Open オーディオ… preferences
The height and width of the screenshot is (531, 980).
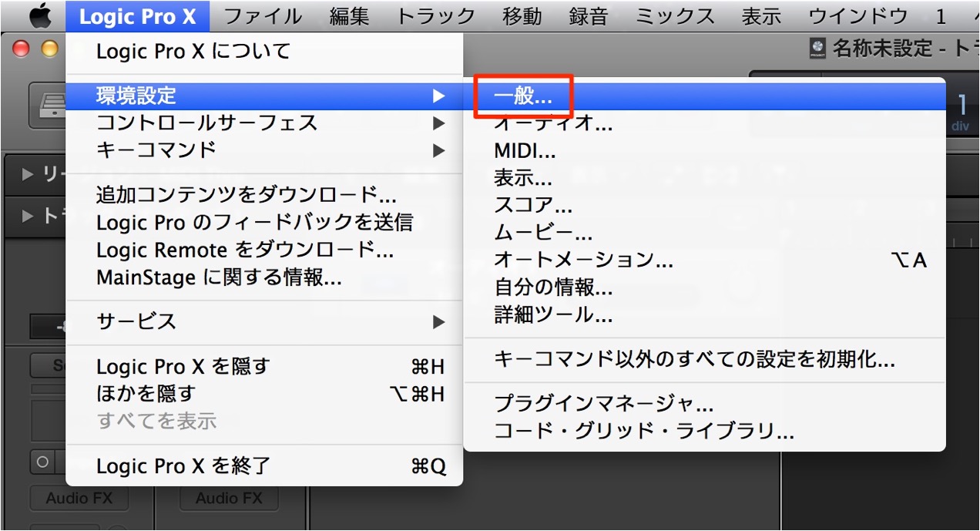click(704, 123)
